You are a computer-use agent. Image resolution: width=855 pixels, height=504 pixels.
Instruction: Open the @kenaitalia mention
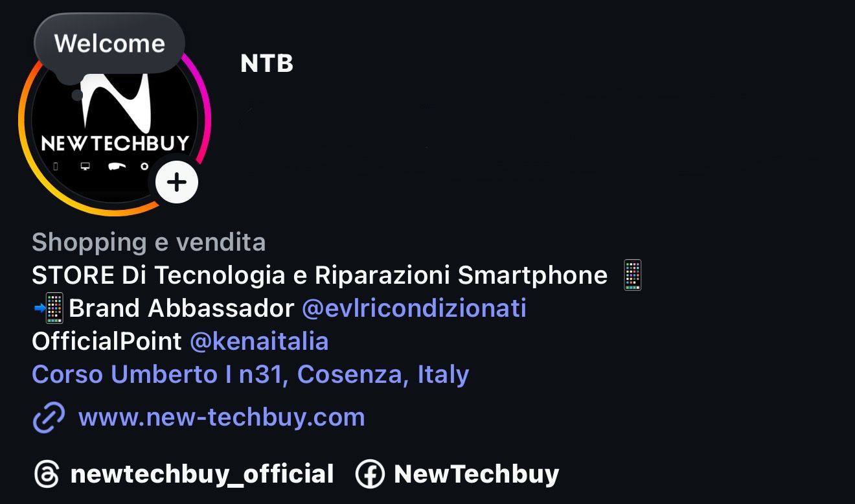[259, 341]
